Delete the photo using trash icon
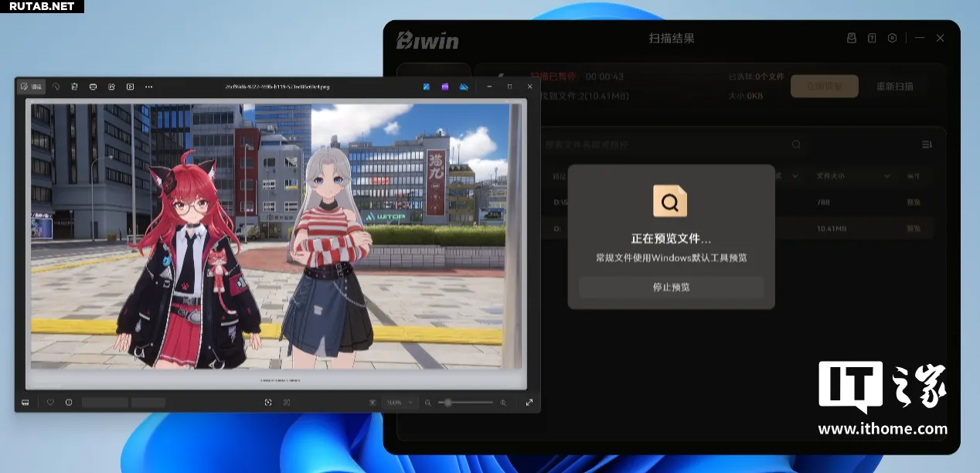Screen dimensions: 980x473 pos(74,87)
